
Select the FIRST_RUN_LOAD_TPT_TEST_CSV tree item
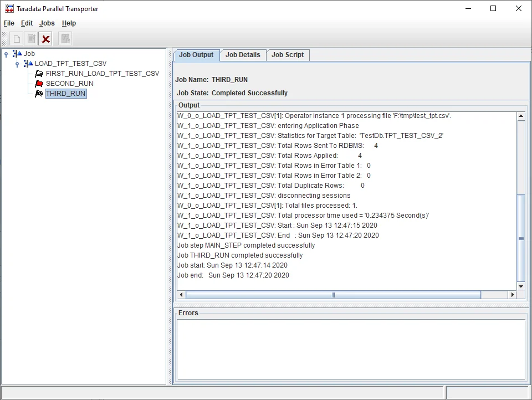(102, 74)
